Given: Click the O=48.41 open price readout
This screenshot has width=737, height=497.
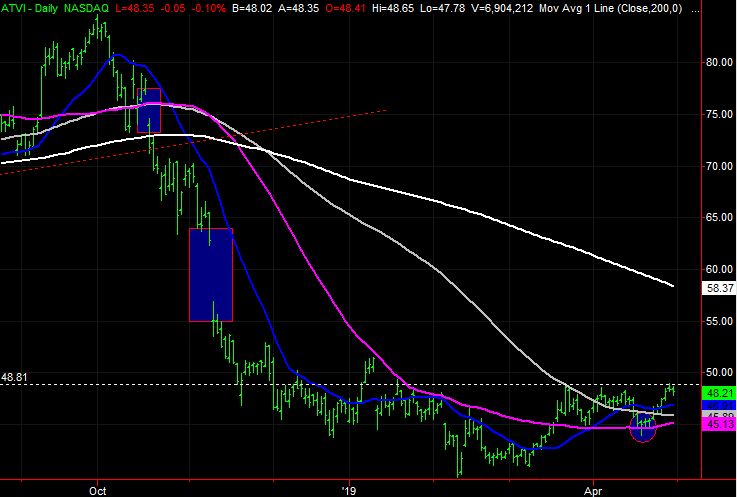Looking at the screenshot, I should 347,8.
